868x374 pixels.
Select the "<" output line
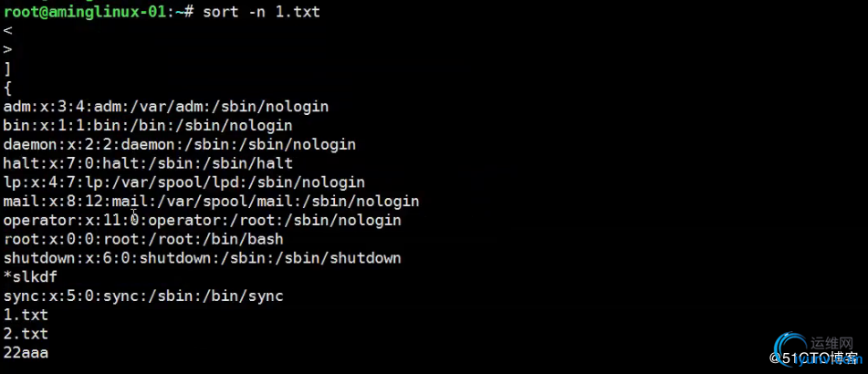[7, 31]
